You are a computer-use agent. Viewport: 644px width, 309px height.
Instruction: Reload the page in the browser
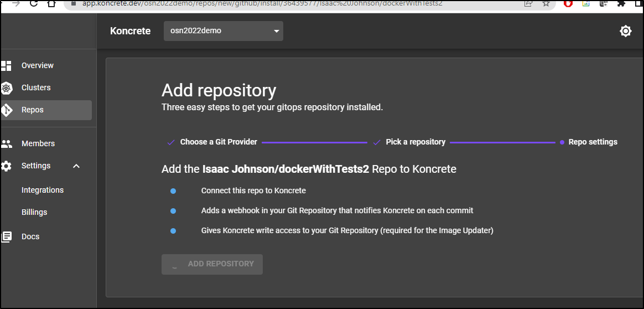(x=34, y=3)
